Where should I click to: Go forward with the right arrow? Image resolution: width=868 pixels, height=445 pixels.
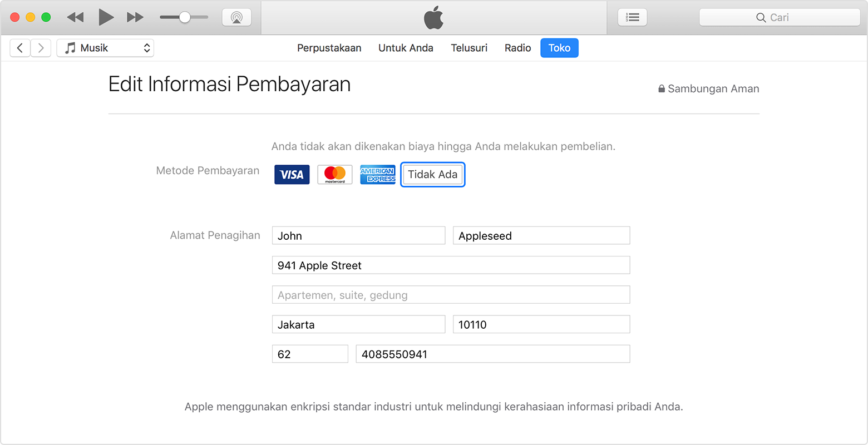(41, 48)
